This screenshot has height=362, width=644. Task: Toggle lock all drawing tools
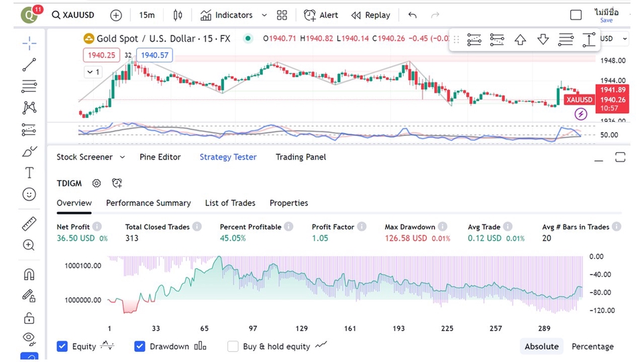point(29,318)
